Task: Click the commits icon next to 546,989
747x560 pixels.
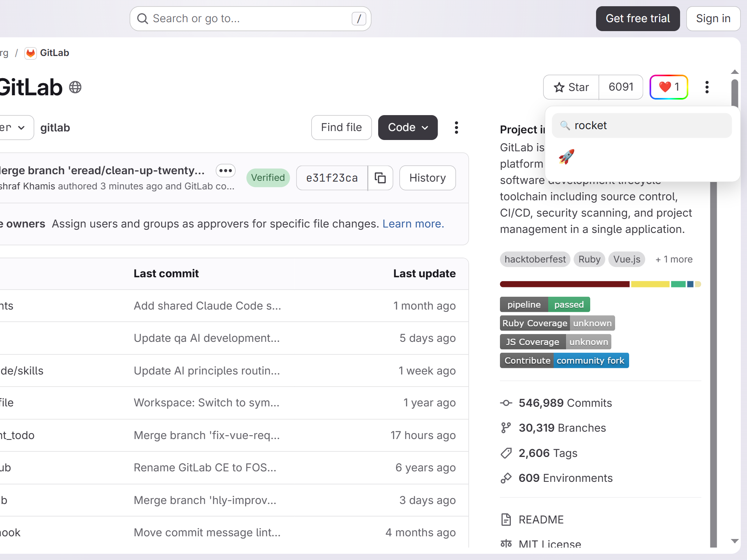Action: (x=506, y=403)
